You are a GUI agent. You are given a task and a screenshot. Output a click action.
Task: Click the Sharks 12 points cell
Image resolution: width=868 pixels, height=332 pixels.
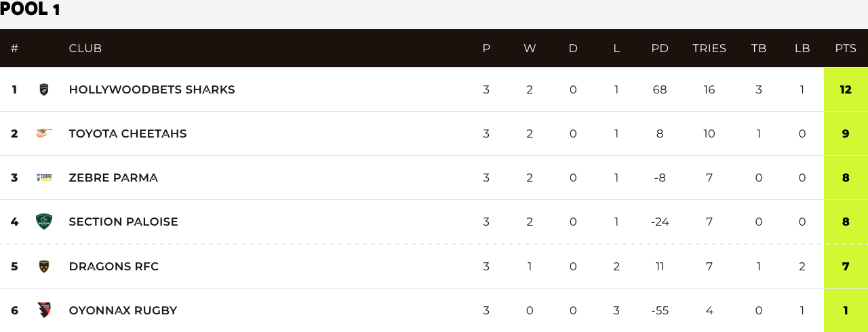point(846,89)
